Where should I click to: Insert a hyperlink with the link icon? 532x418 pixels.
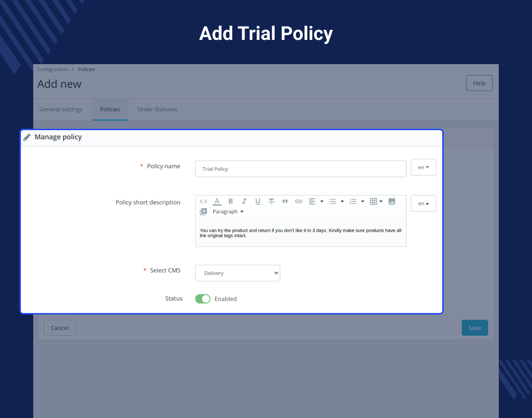click(x=299, y=201)
